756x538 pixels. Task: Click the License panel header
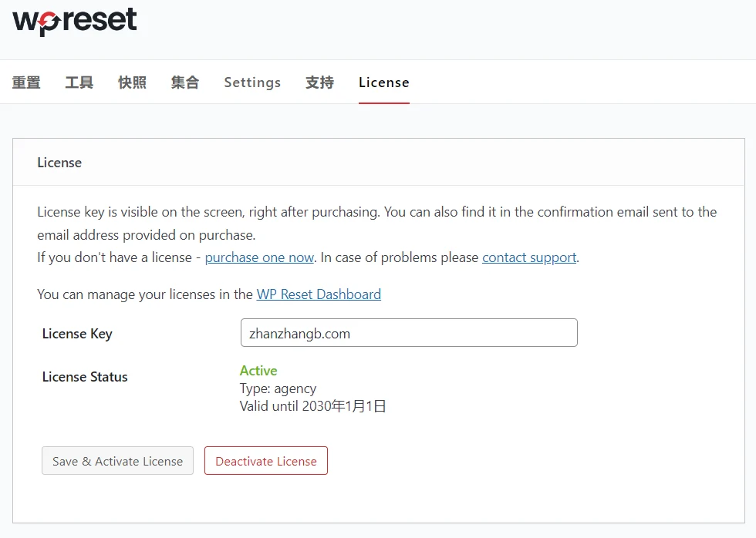(x=59, y=163)
